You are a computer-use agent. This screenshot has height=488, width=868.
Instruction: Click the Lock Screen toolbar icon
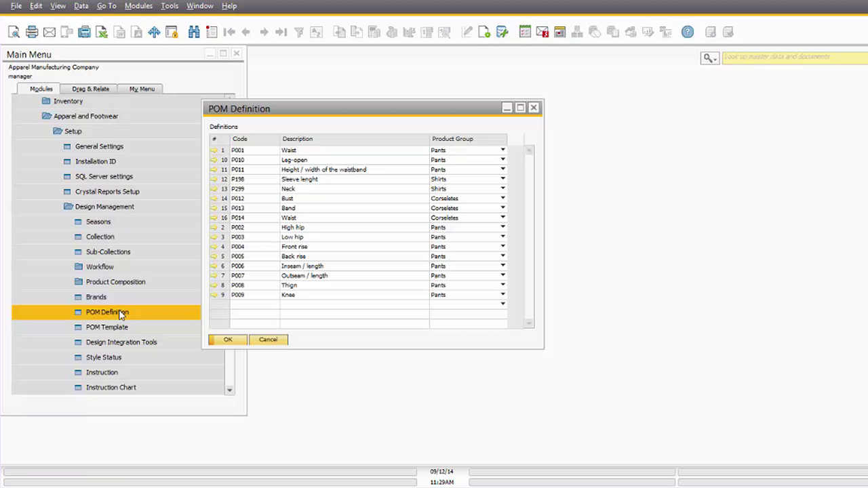(x=172, y=32)
